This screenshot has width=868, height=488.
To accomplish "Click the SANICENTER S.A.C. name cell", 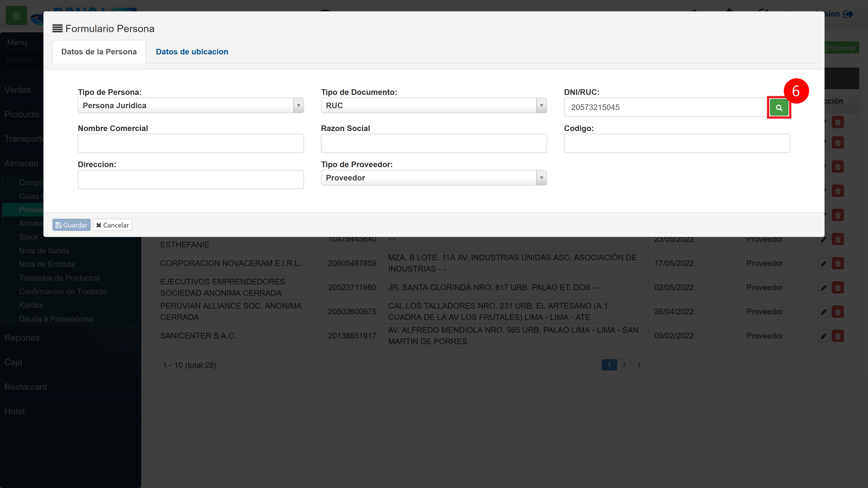I will [x=238, y=336].
